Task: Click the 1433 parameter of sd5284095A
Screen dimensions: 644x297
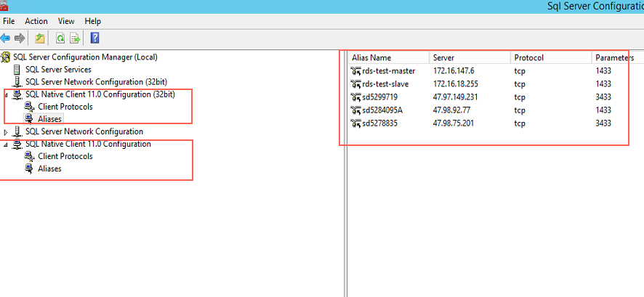Action: pyautogui.click(x=603, y=110)
